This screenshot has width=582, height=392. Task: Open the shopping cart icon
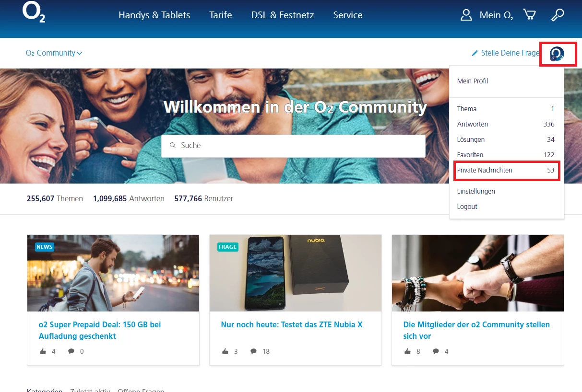(529, 14)
